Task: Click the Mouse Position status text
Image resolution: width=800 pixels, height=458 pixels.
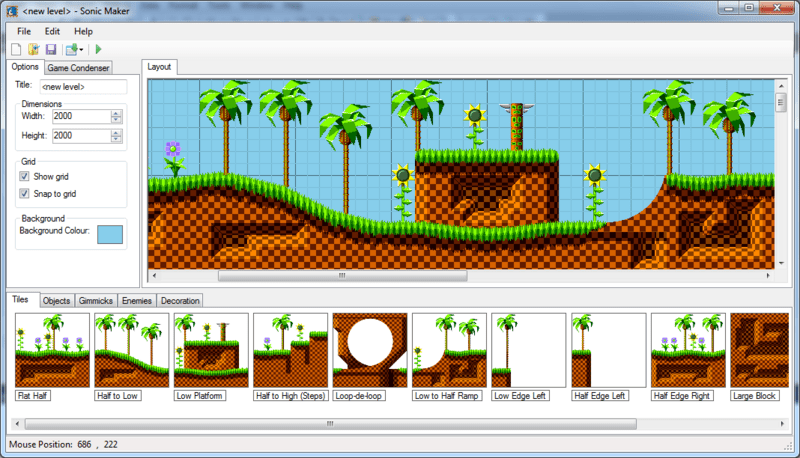Action: [63, 445]
